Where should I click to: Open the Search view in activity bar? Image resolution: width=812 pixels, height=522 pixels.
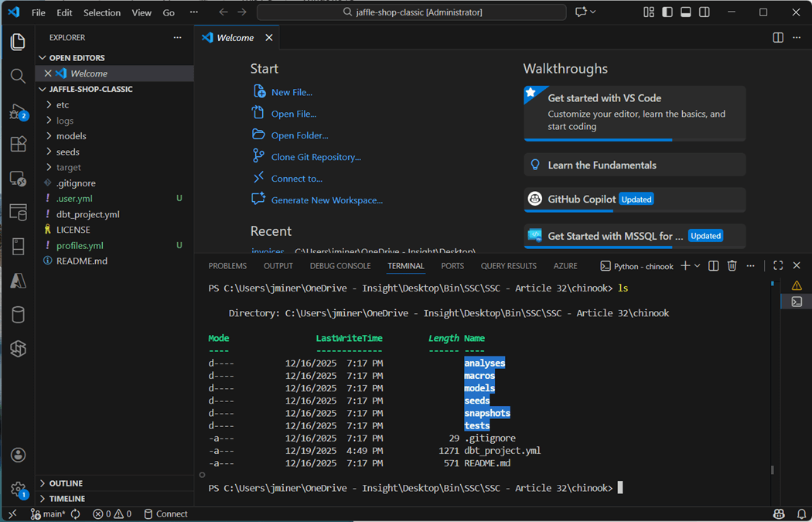coord(18,76)
